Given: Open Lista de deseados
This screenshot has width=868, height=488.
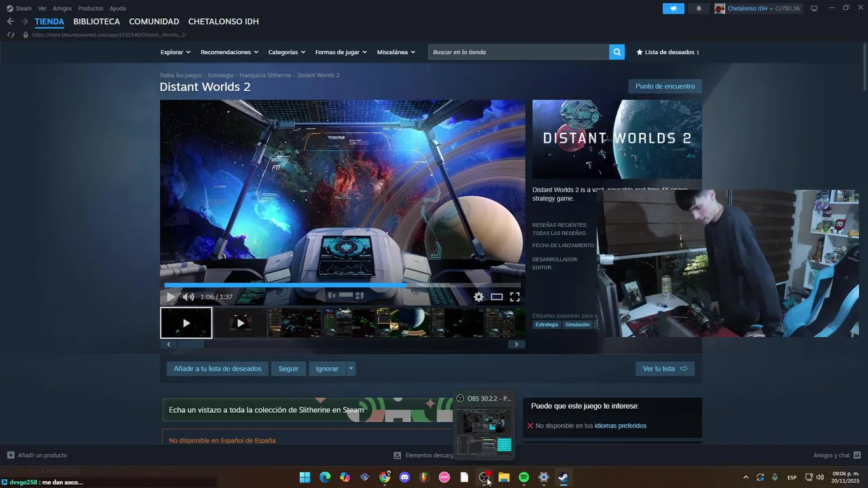Looking at the screenshot, I should pos(668,52).
